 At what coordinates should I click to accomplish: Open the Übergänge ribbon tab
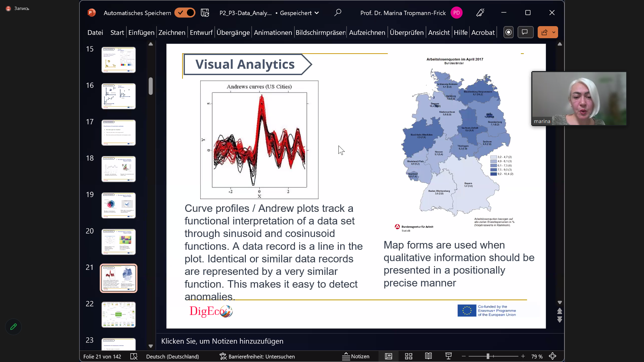point(233,33)
